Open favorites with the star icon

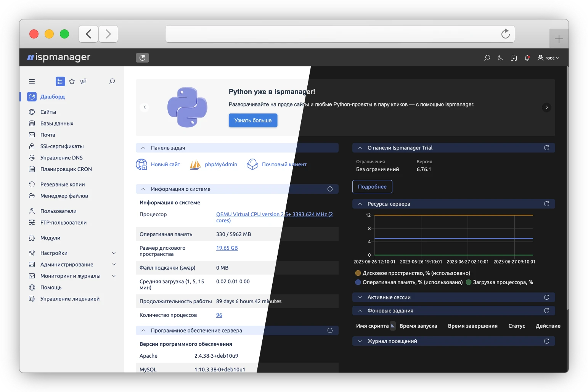pos(72,81)
